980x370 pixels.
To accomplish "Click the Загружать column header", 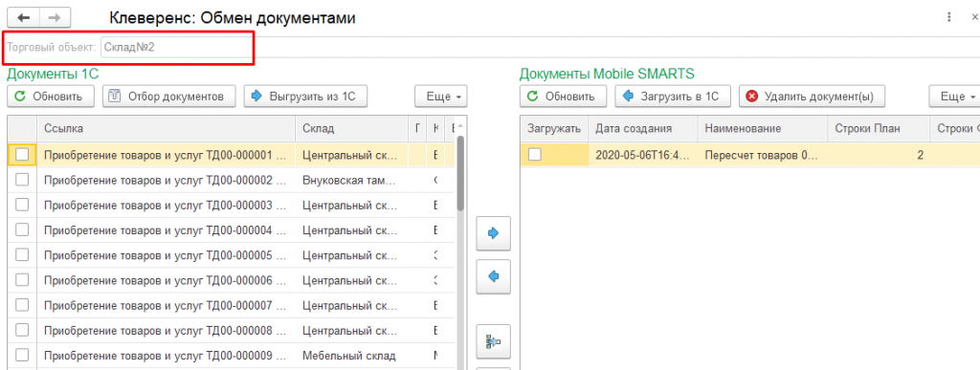I will tap(554, 129).
